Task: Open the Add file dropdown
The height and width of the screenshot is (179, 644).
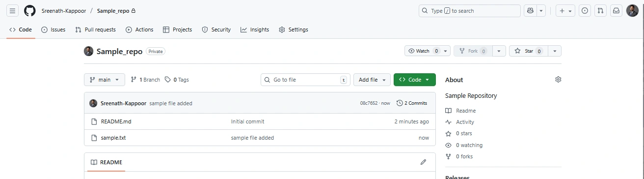Action: coord(372,80)
